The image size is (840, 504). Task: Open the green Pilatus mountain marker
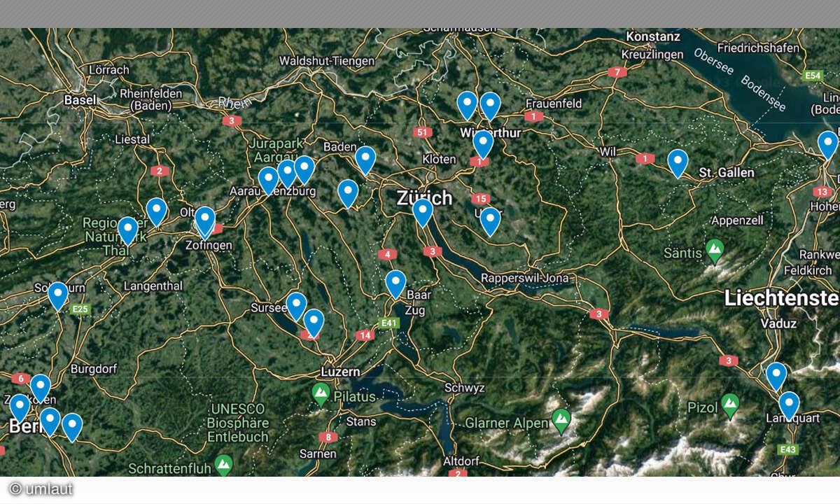tap(321, 393)
